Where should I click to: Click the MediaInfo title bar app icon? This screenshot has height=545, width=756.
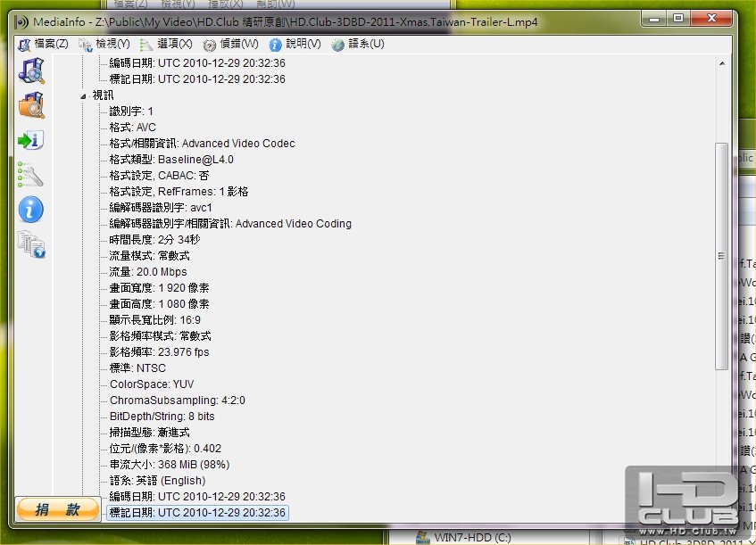click(x=21, y=22)
